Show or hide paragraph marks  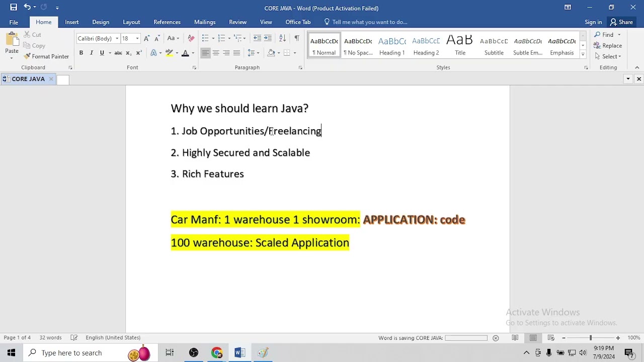(x=297, y=38)
